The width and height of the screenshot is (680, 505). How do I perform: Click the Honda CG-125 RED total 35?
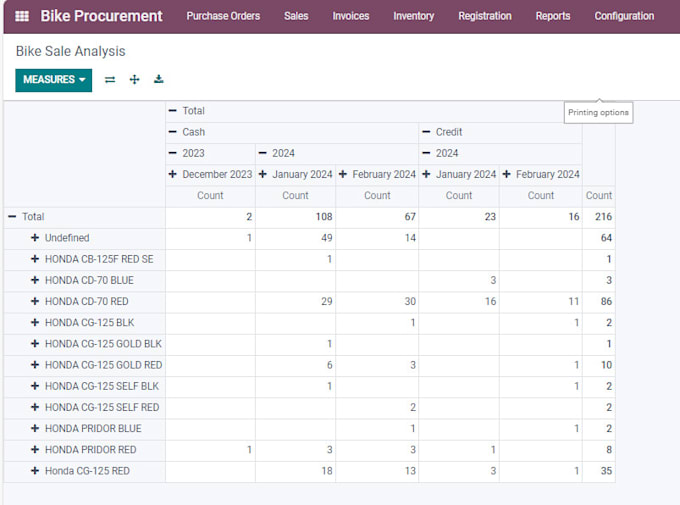tap(606, 471)
